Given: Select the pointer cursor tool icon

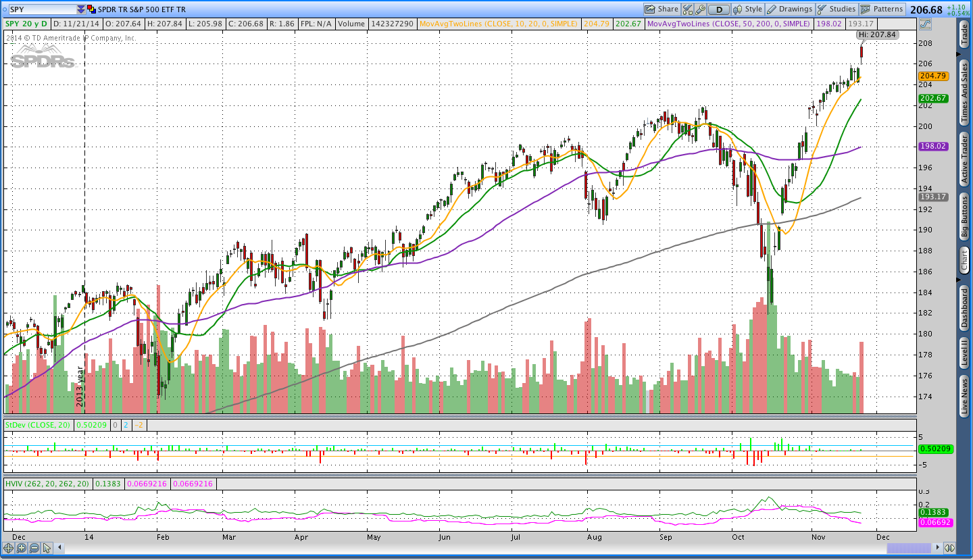Looking at the screenshot, I should click(47, 548).
